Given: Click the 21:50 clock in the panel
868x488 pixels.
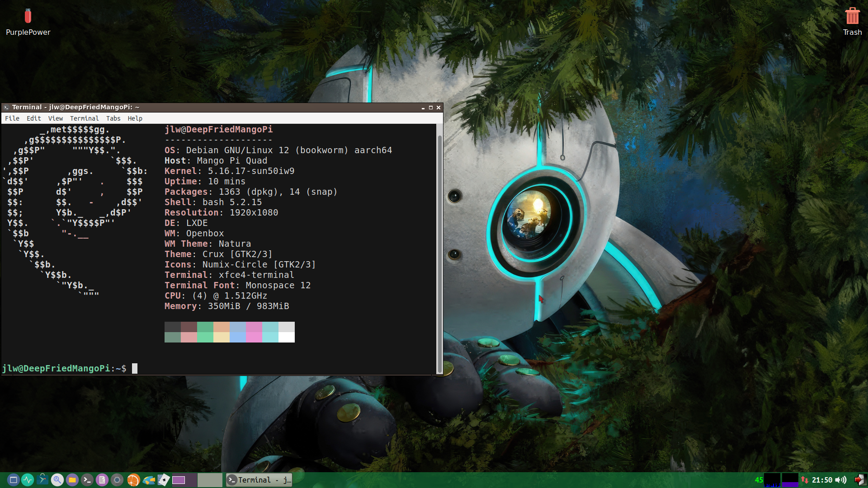Looking at the screenshot, I should 822,480.
